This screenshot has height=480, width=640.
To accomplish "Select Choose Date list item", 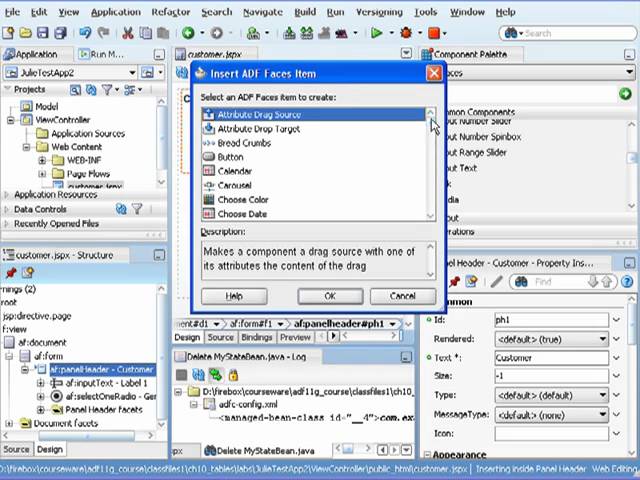I will 313,214.
